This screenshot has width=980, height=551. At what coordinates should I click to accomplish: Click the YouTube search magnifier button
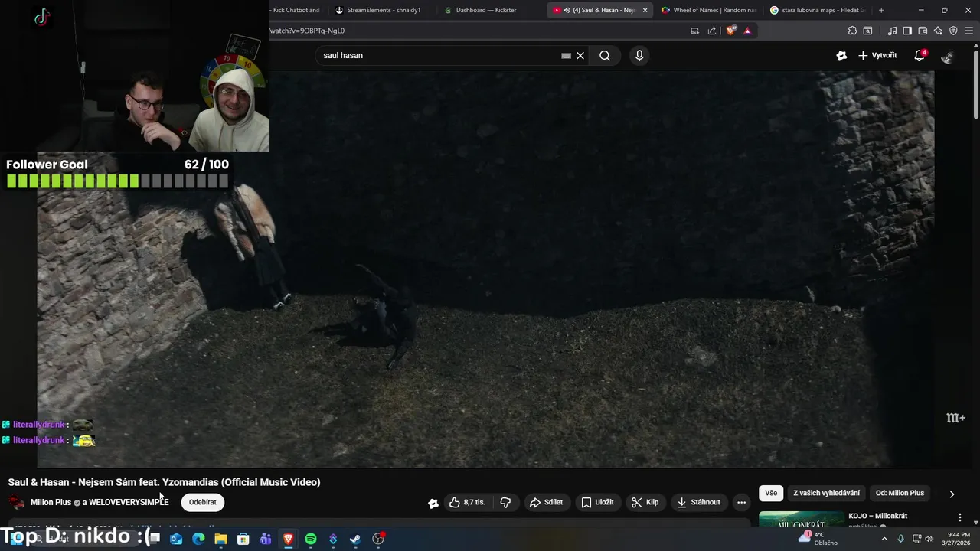click(x=605, y=55)
